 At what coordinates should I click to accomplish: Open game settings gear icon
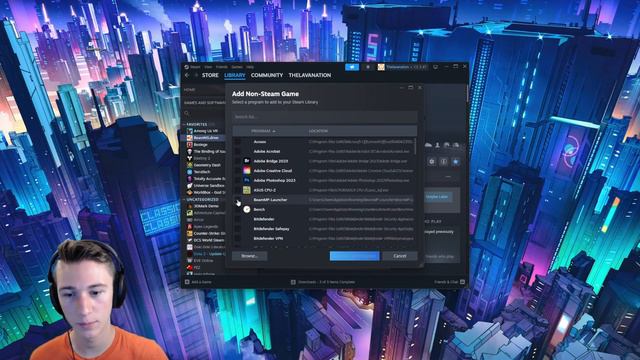click(432, 162)
